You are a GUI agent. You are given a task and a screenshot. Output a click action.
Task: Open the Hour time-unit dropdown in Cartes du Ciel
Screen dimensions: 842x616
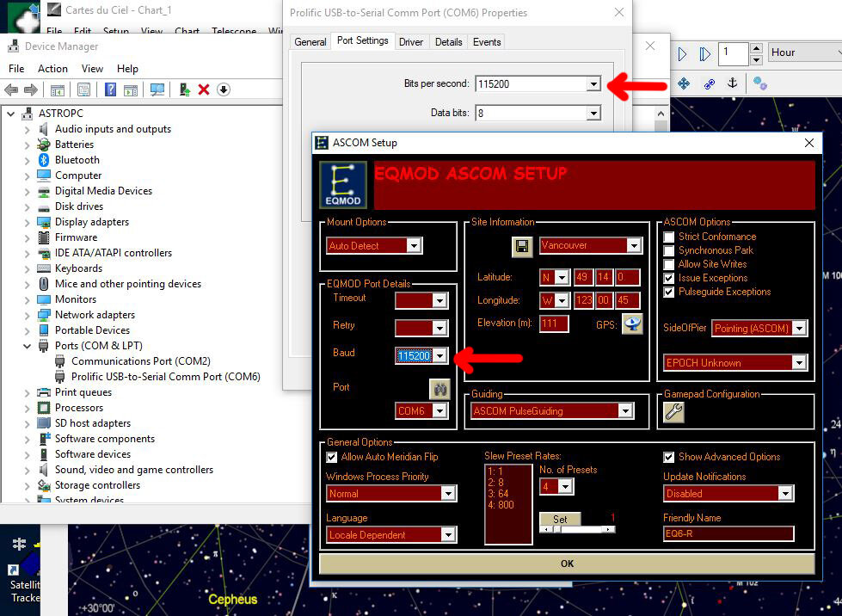tap(805, 52)
